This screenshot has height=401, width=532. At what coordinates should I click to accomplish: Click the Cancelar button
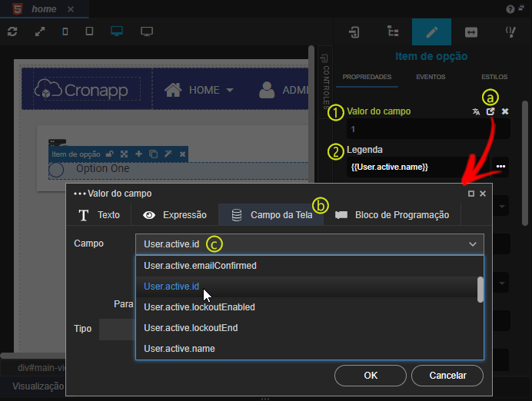[x=447, y=376]
